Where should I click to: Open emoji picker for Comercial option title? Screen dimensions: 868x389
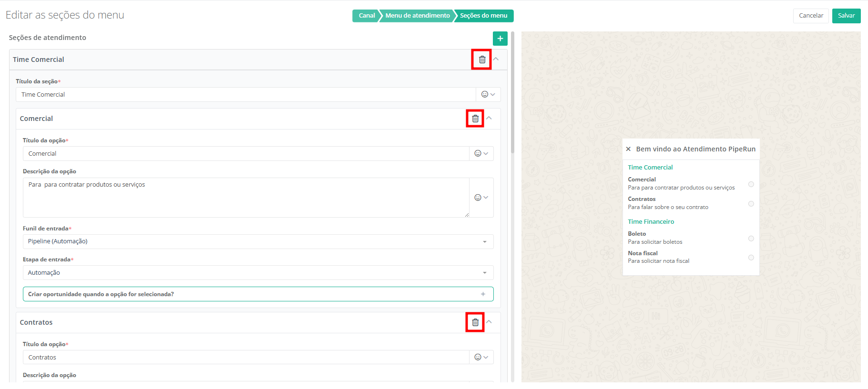[481, 153]
